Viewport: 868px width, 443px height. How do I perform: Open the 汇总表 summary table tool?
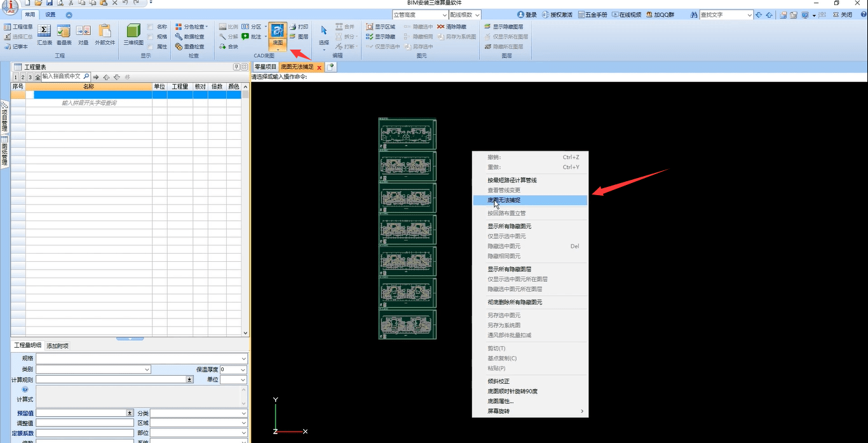(x=44, y=34)
